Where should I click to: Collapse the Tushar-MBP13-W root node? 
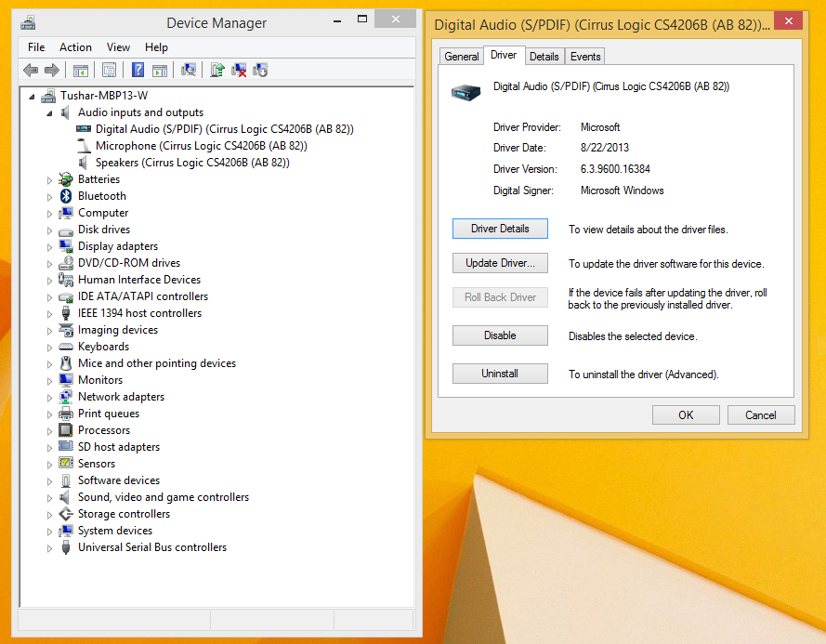33,97
